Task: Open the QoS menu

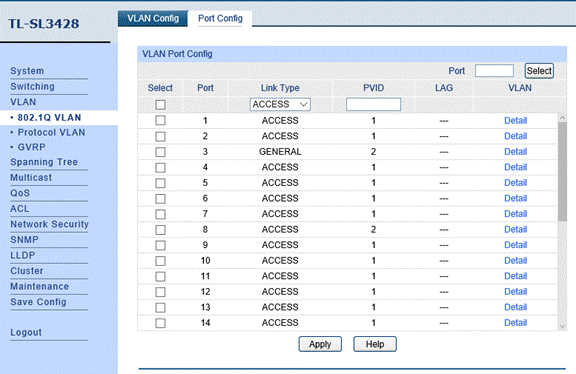Action: point(20,193)
